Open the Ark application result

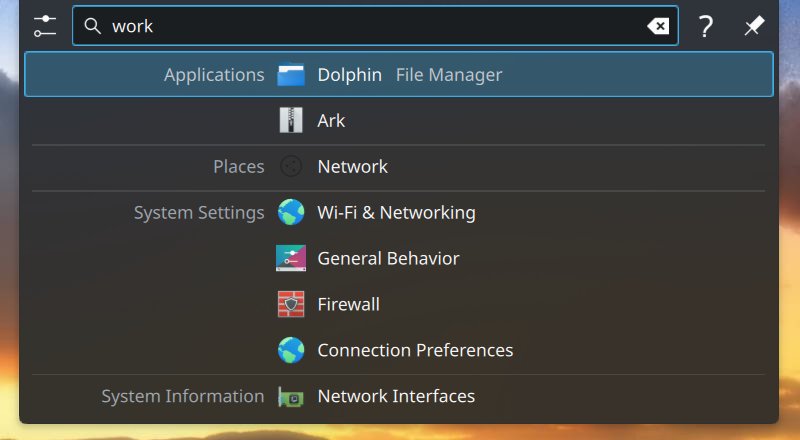pos(331,121)
